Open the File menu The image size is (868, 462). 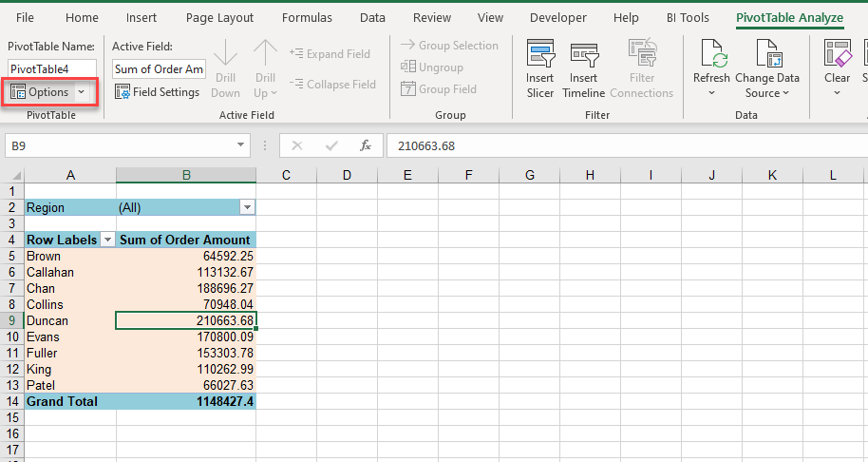pos(26,18)
